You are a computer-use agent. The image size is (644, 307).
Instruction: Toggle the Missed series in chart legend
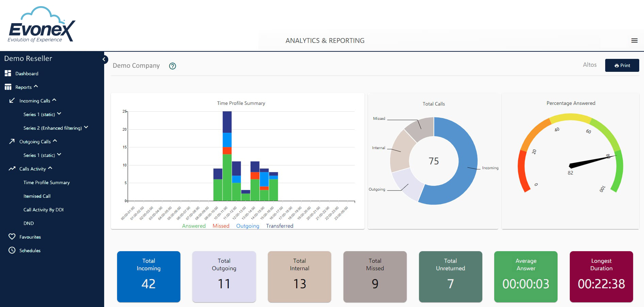coord(221,226)
